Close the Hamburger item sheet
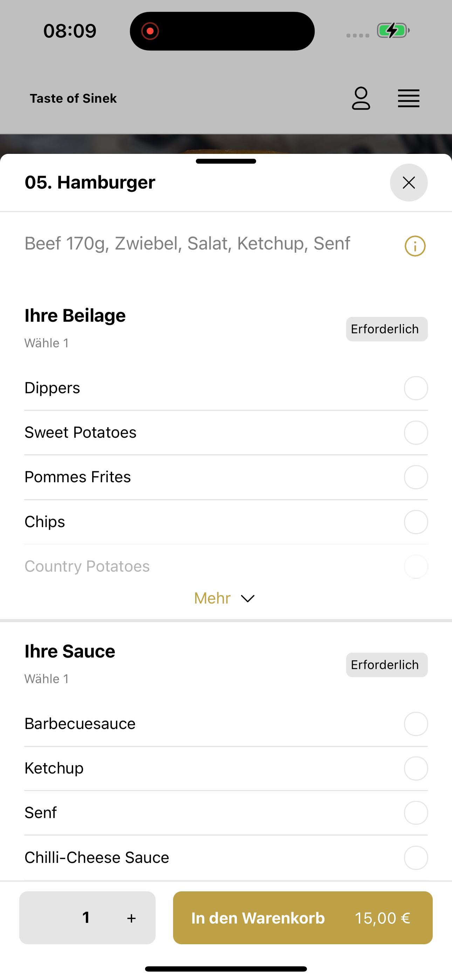Viewport: 452px width, 980px height. click(409, 183)
